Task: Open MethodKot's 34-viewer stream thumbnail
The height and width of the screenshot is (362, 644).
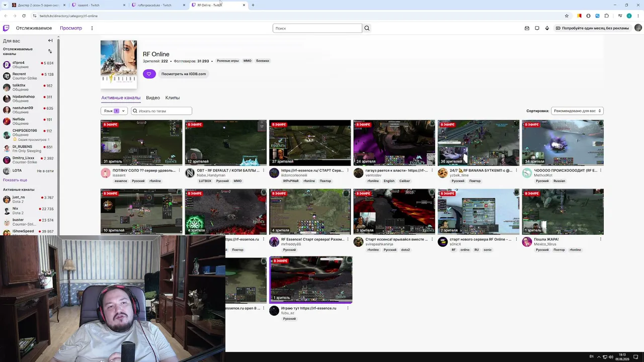Action: (563, 143)
